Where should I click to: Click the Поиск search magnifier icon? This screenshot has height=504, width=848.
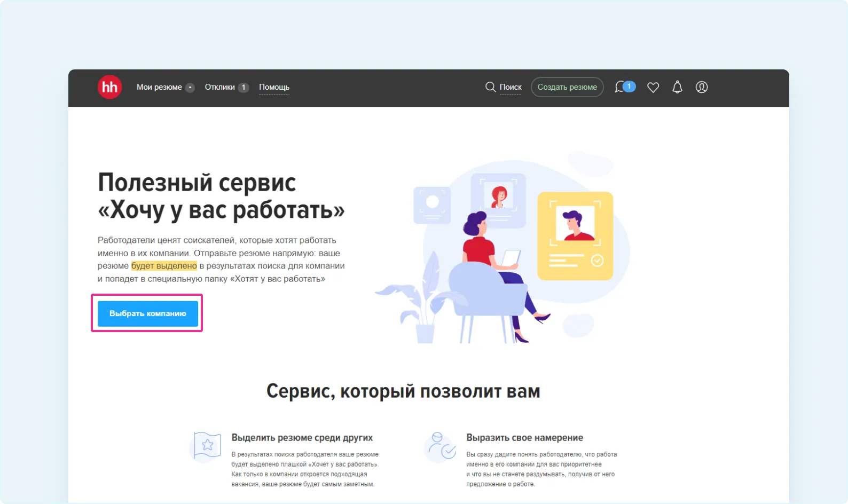[490, 87]
